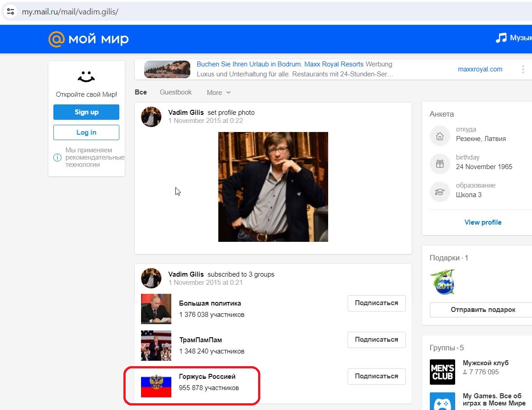This screenshot has height=410, width=532.
Task: Click the graduation cap icon by Школа 3
Action: pos(440,192)
